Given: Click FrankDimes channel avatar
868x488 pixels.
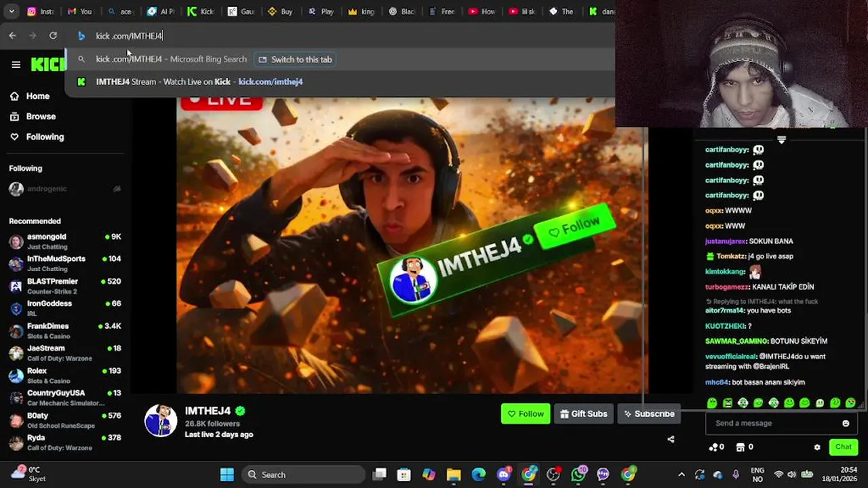Looking at the screenshot, I should click(x=16, y=331).
